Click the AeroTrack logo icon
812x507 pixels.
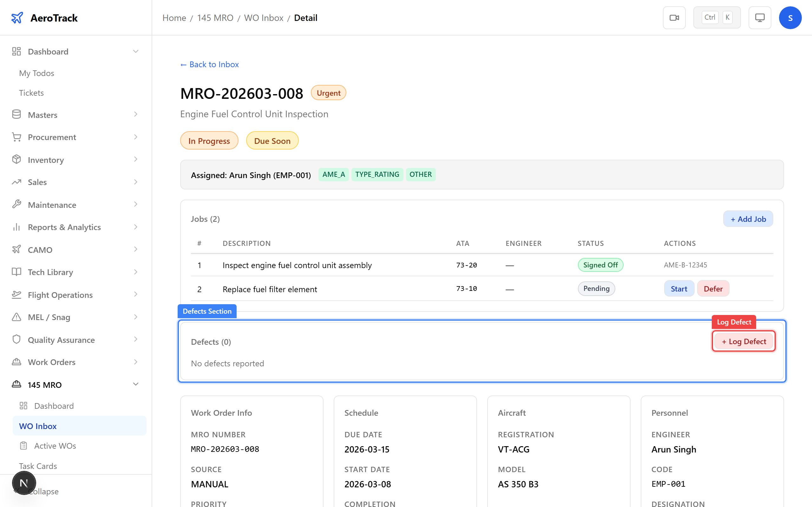click(17, 17)
